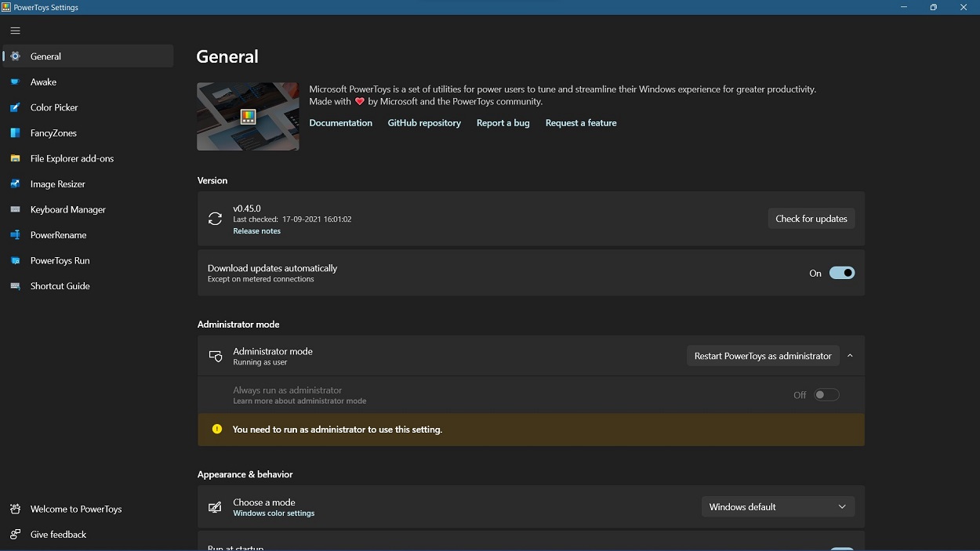Click the File Explorer add-ons icon

tap(15, 158)
